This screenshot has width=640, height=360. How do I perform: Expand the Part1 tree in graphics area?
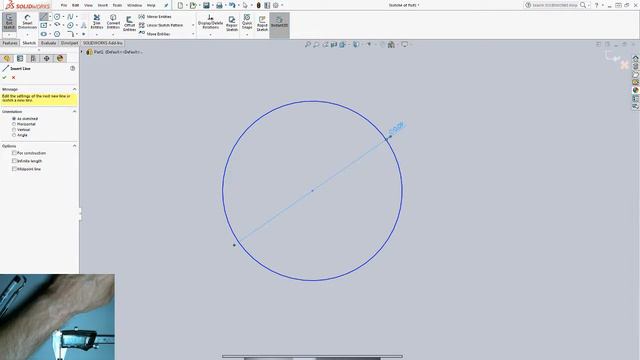(82, 52)
